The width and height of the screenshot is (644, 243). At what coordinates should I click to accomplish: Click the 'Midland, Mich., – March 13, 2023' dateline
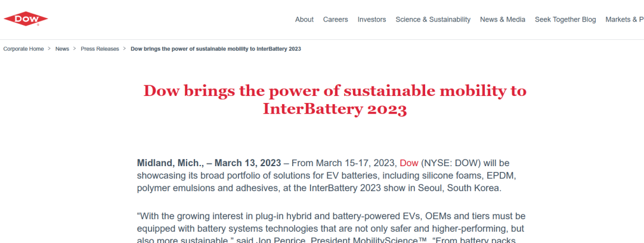pos(209,163)
